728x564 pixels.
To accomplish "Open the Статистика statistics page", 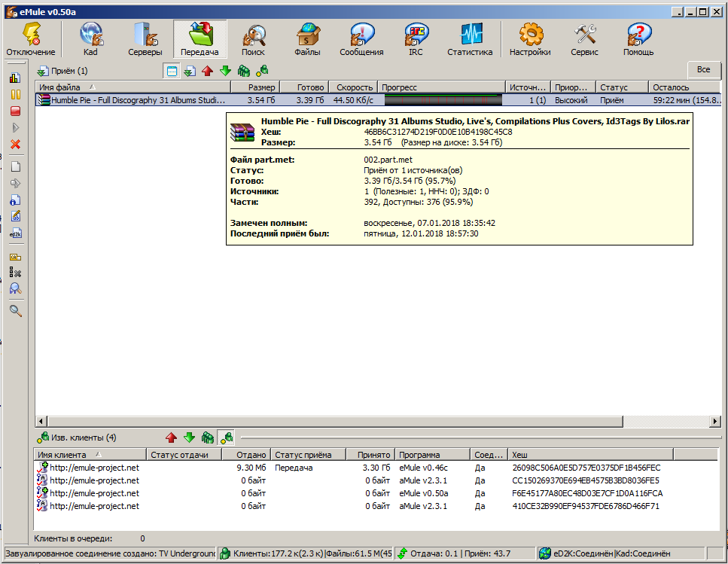I will [x=470, y=39].
